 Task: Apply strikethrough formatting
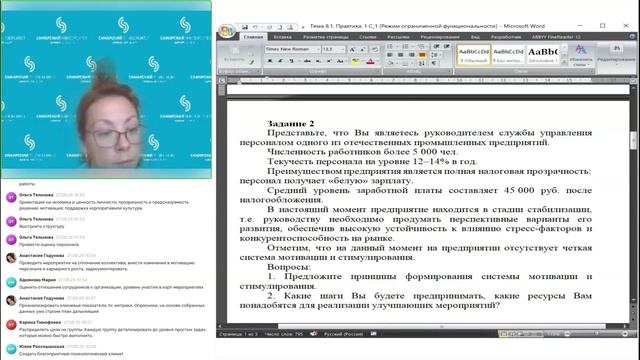click(307, 61)
